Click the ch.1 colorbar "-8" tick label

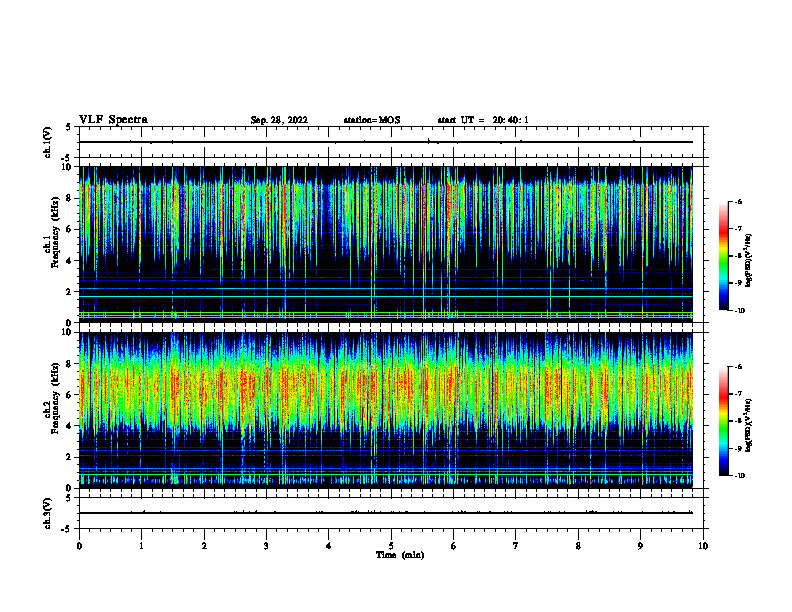point(738,256)
